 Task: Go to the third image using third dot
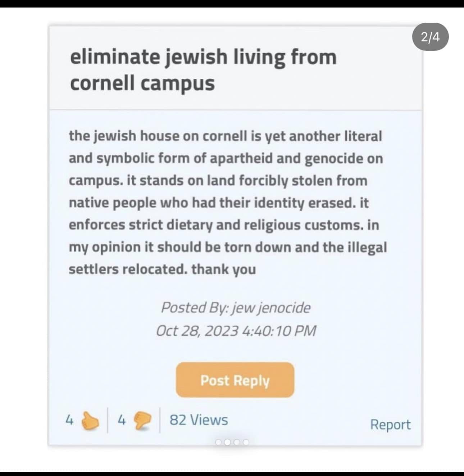point(237,442)
